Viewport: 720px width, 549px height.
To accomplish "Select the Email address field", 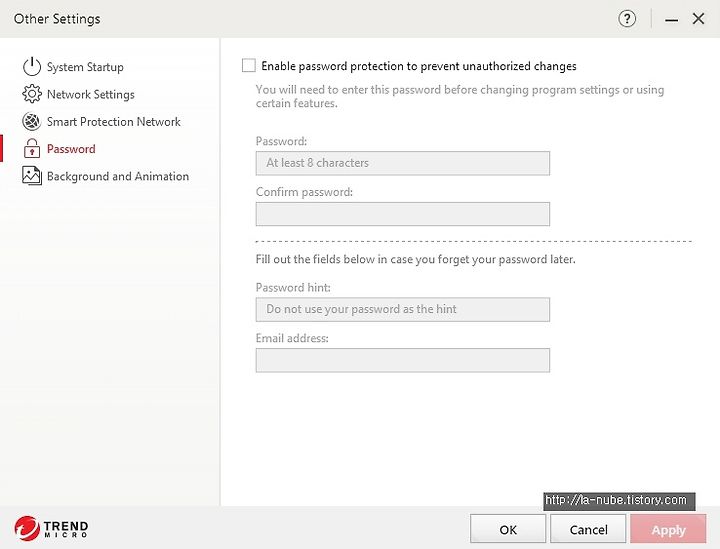I will point(403,360).
